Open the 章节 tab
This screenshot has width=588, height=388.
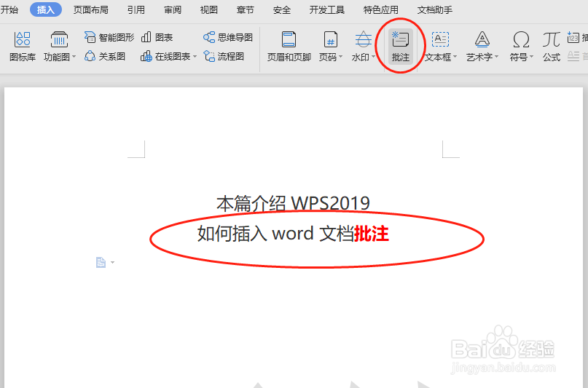(246, 9)
